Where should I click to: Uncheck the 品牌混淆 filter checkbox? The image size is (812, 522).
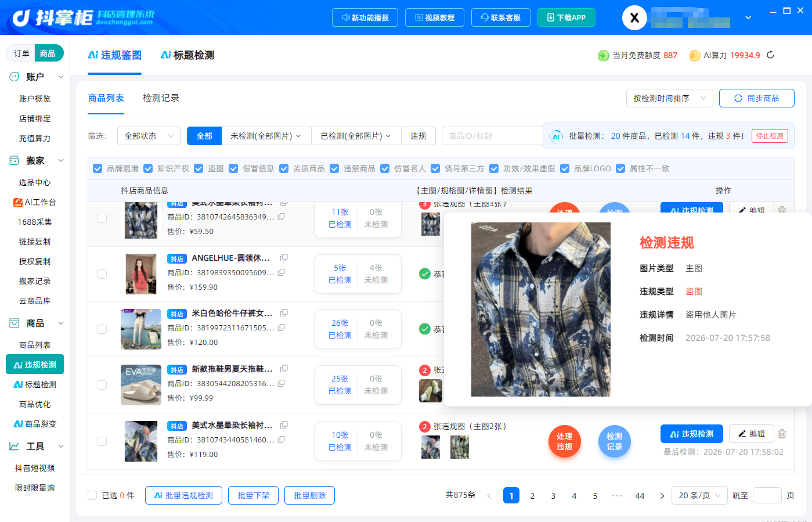(98, 168)
